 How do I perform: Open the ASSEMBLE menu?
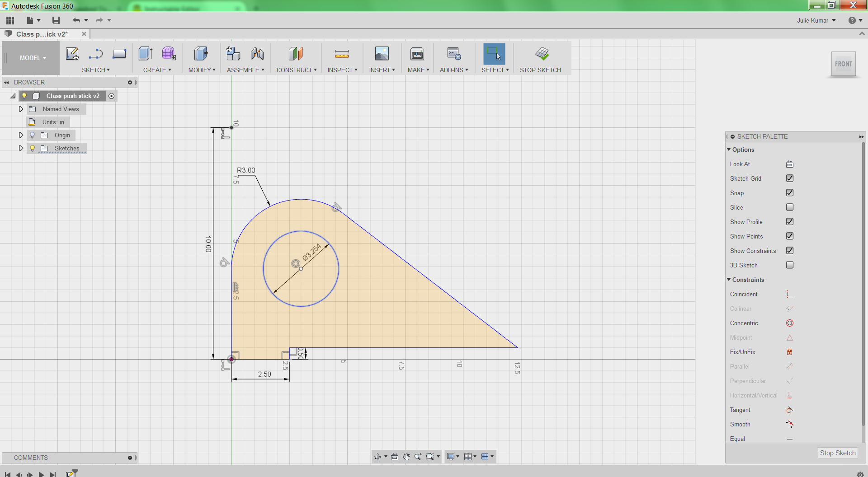(245, 70)
